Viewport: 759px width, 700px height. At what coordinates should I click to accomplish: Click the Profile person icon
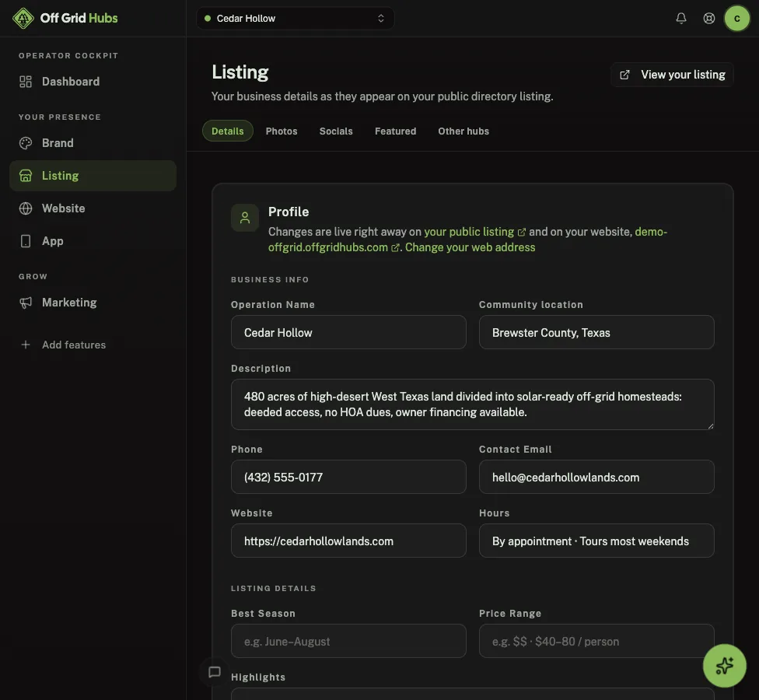pos(245,217)
